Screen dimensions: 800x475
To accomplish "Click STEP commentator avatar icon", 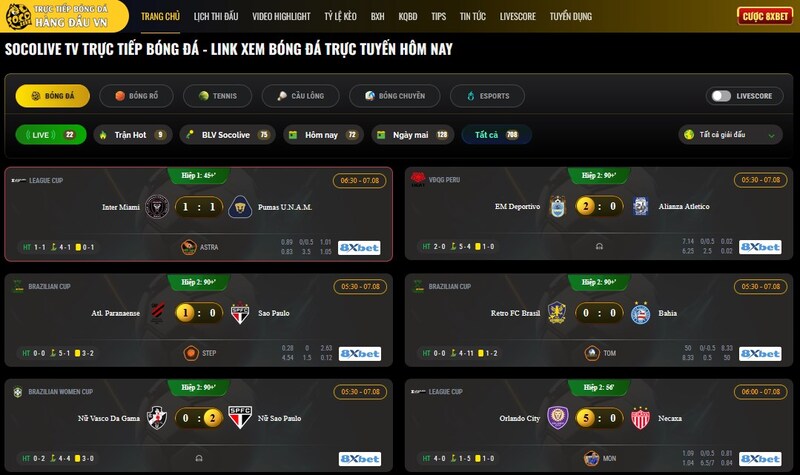I will 191,353.
